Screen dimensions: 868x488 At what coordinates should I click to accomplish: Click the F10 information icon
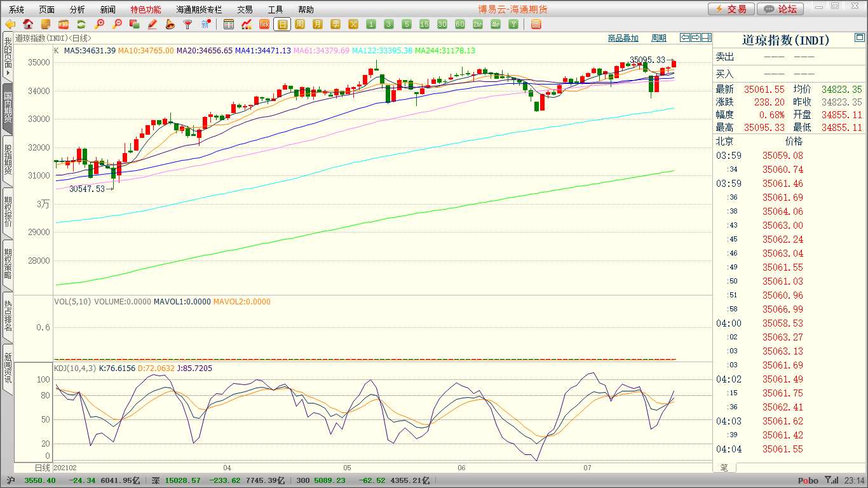coord(64,25)
